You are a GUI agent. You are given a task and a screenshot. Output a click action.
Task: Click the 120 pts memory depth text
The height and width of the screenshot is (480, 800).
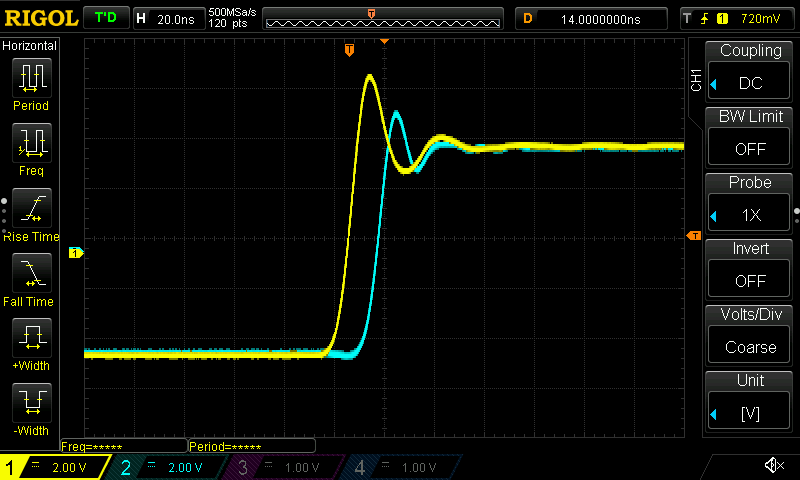click(228, 23)
